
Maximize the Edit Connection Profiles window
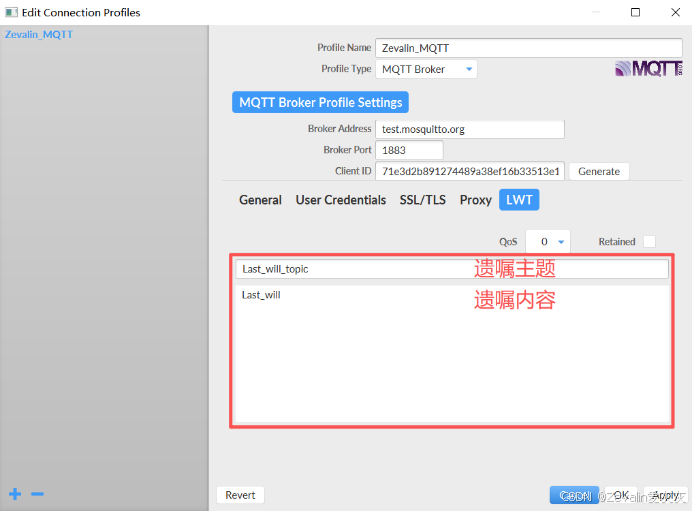[635, 12]
